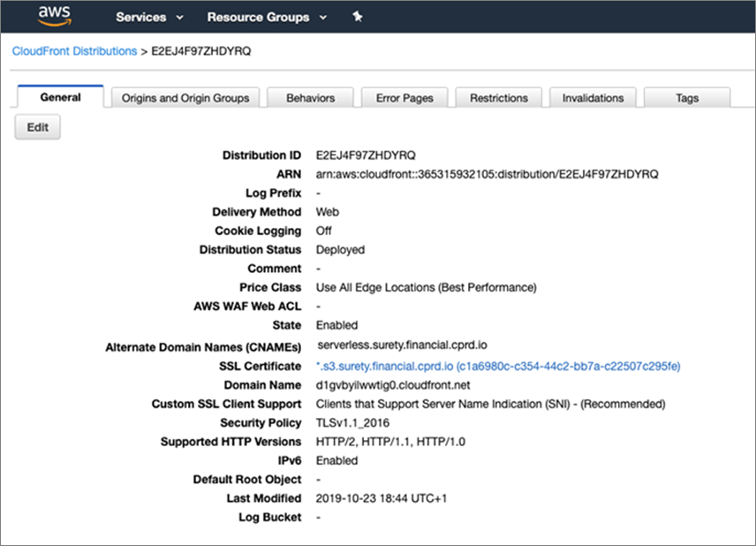Expand the Resource Groups dropdown arrow
Viewport: 756px width, 546px height.
point(324,17)
